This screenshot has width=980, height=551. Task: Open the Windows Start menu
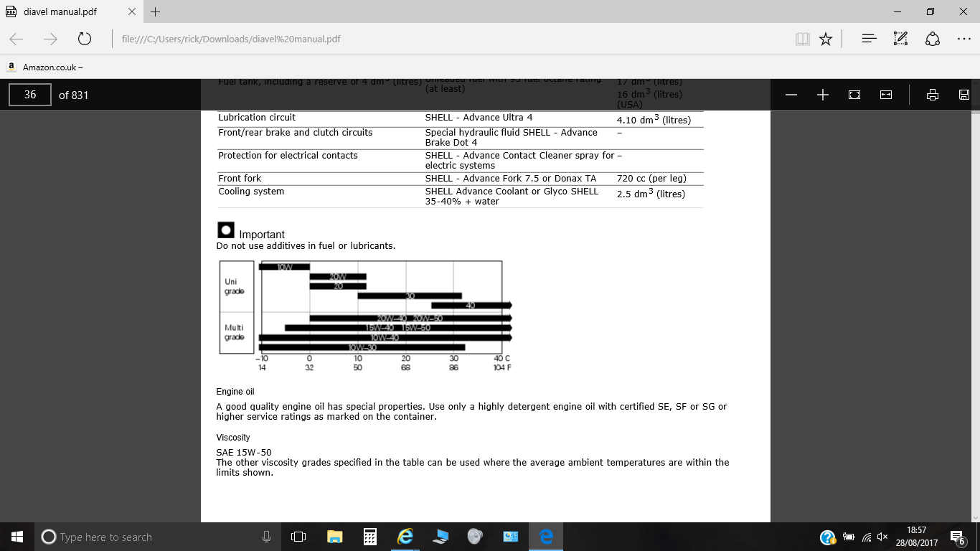click(17, 537)
